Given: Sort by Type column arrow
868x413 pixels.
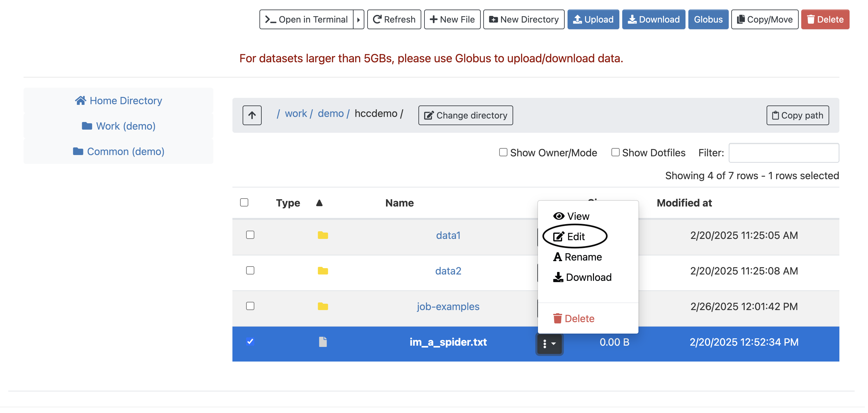Looking at the screenshot, I should pos(319,203).
